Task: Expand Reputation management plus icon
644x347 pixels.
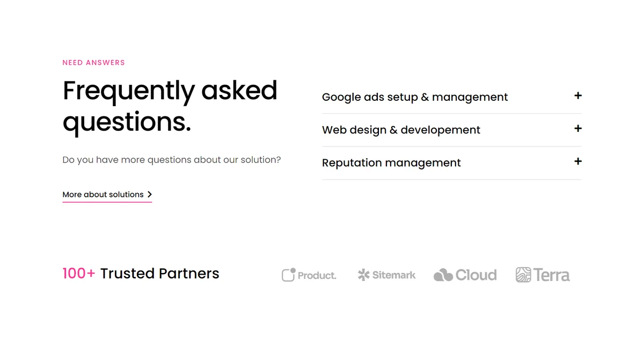Action: coord(578,161)
